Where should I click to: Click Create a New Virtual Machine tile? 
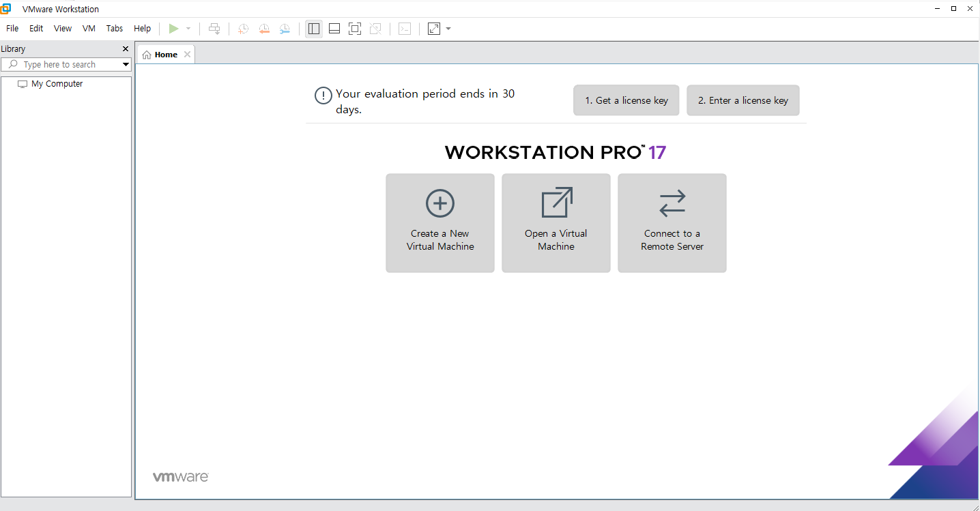(x=440, y=223)
